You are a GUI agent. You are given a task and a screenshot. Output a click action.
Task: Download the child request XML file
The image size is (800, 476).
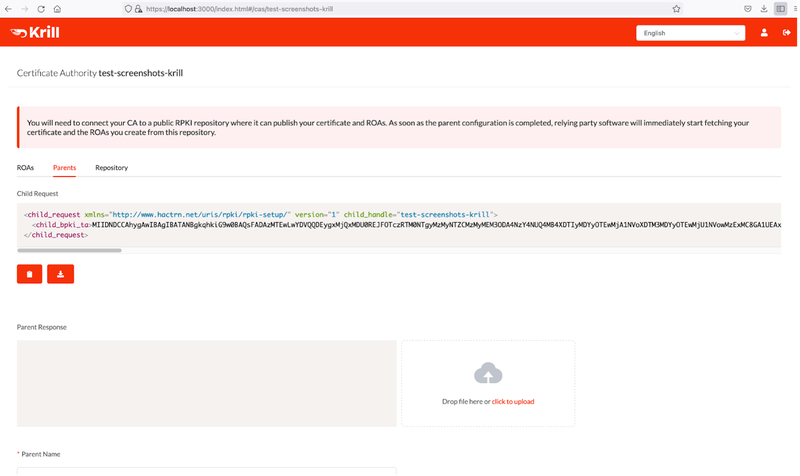coord(60,274)
